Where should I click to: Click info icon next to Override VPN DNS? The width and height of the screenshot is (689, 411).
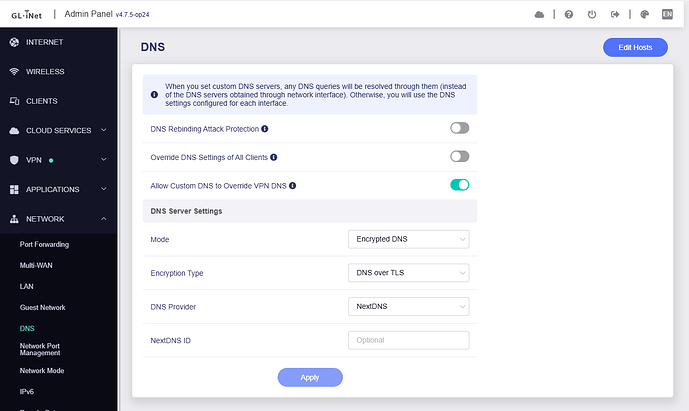coord(292,185)
